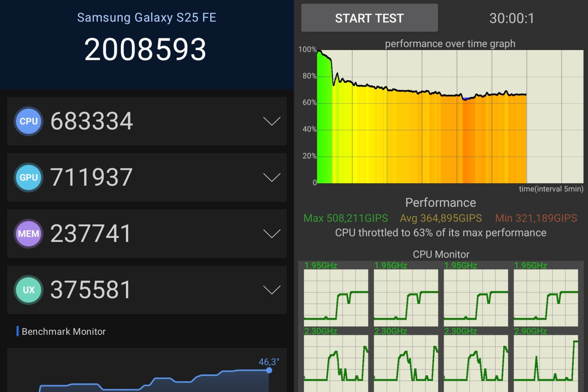Click the CPU throttled to 63% message
Screen dimensions: 588x392
(x=441, y=233)
